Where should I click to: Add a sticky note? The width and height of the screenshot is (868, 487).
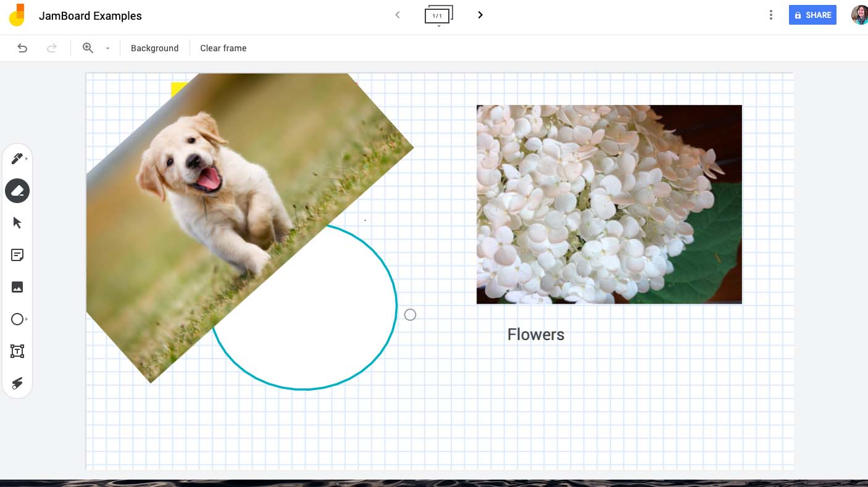[x=17, y=255]
